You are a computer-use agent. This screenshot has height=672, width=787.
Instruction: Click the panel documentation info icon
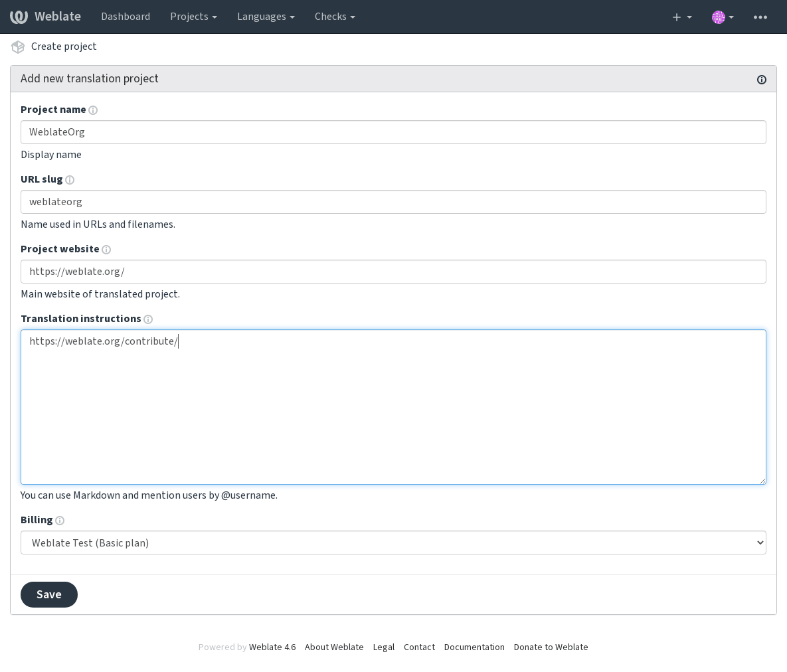click(761, 79)
